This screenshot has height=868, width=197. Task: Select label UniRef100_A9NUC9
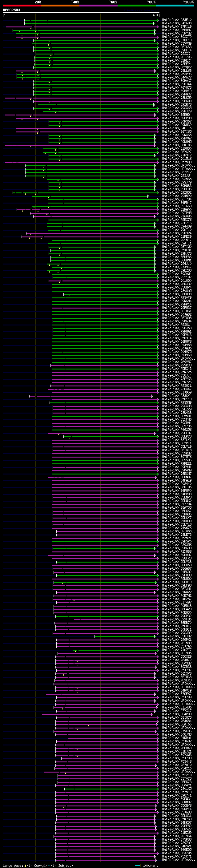click(x=176, y=125)
